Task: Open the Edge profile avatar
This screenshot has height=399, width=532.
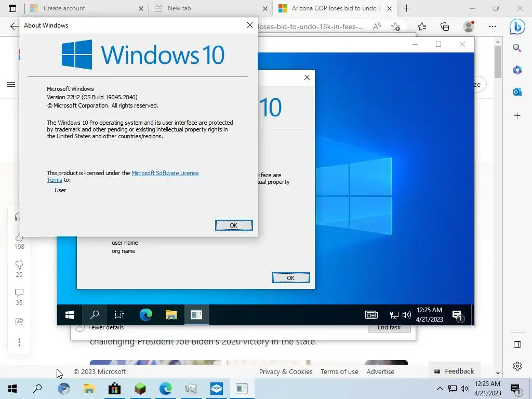Action: tap(469, 26)
